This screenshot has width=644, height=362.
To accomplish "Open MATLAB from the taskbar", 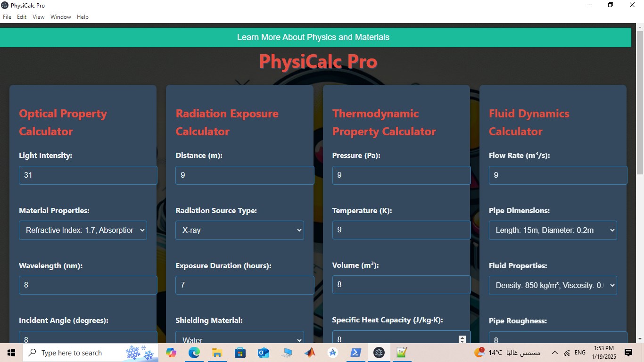I will pyautogui.click(x=310, y=353).
